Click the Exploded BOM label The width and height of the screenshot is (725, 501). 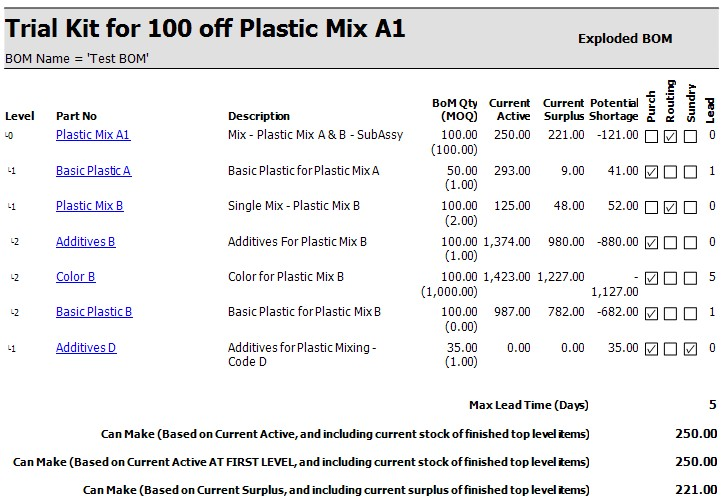click(625, 39)
